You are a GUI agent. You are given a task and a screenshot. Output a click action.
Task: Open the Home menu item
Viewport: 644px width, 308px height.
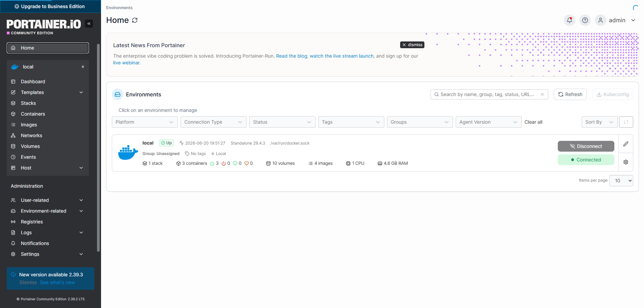tap(48, 48)
